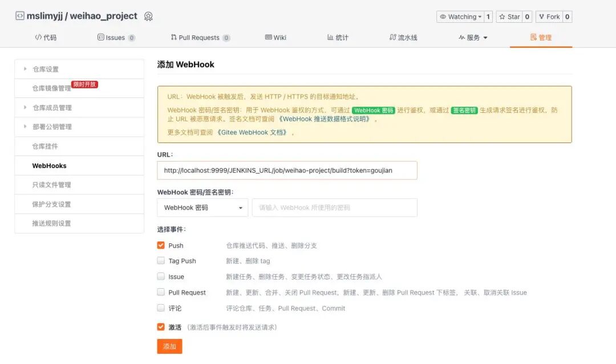Viewport: 616px width, 364px height.
Task: Check the Issue event checkbox
Action: tap(161, 276)
